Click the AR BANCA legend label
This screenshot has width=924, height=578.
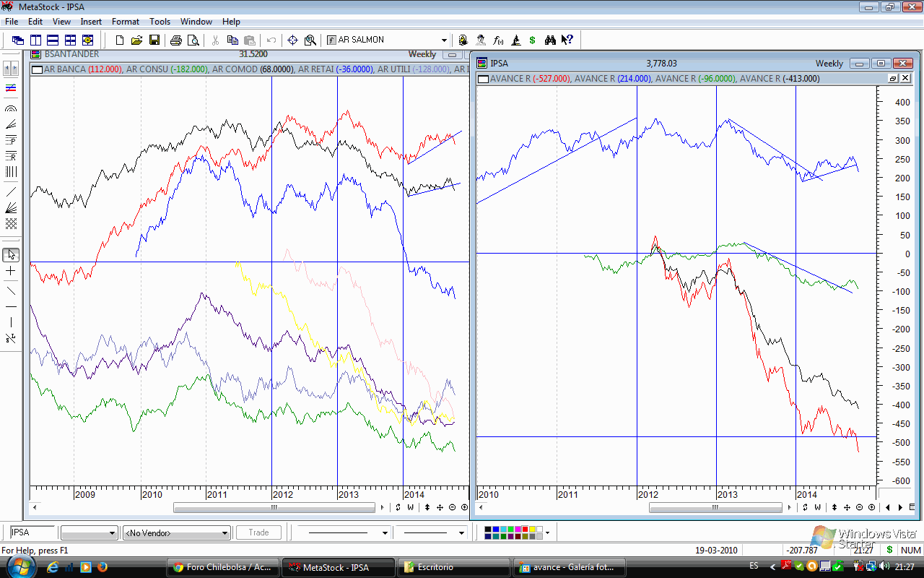(65, 69)
